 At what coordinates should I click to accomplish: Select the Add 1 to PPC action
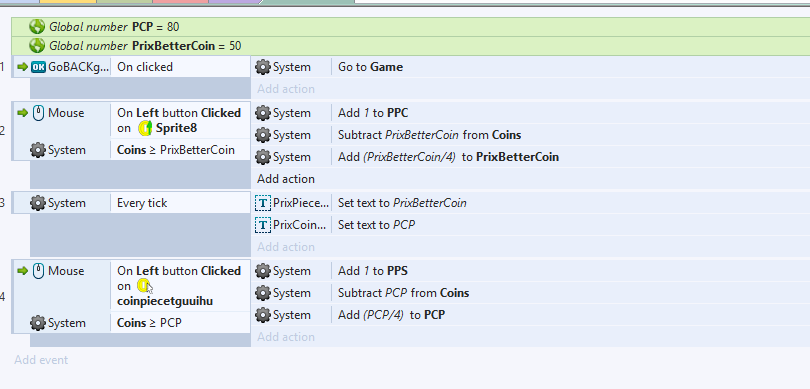coord(571,113)
